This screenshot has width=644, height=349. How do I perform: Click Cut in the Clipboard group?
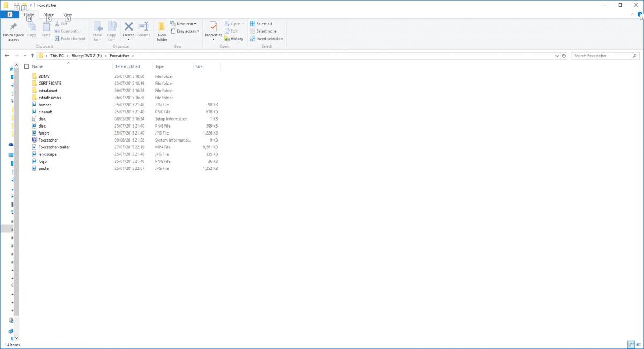(61, 24)
